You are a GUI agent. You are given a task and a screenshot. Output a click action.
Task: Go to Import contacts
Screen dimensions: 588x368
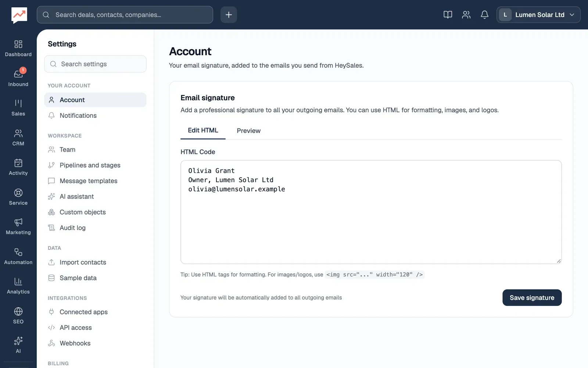tap(95, 262)
